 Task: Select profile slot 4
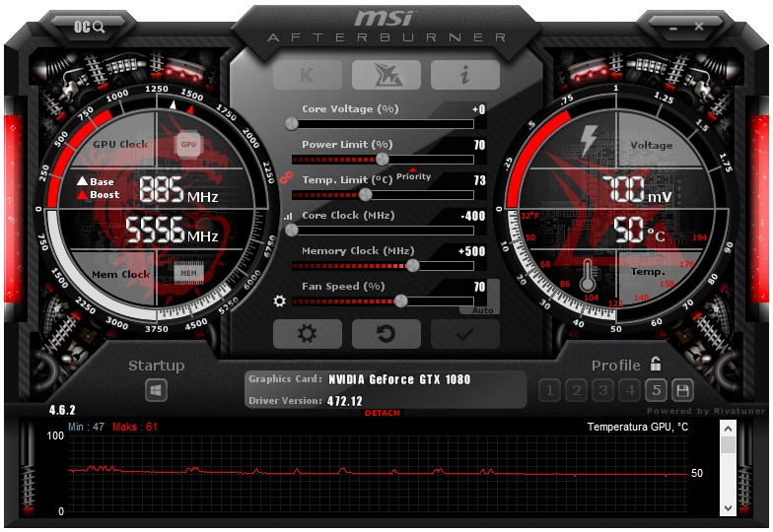pos(629,390)
